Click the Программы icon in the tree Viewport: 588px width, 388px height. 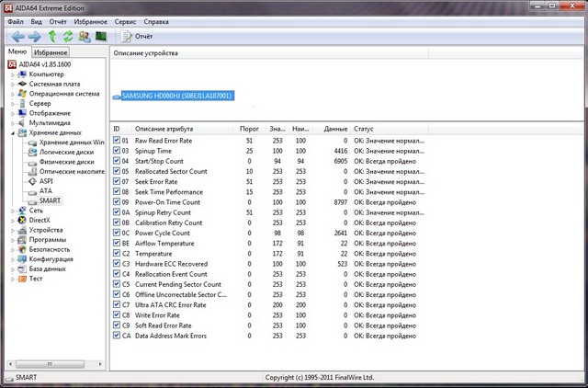[22, 240]
